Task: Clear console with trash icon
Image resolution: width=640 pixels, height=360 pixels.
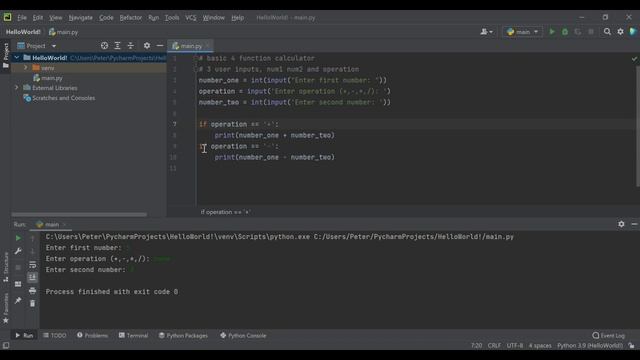Action: tap(32, 304)
